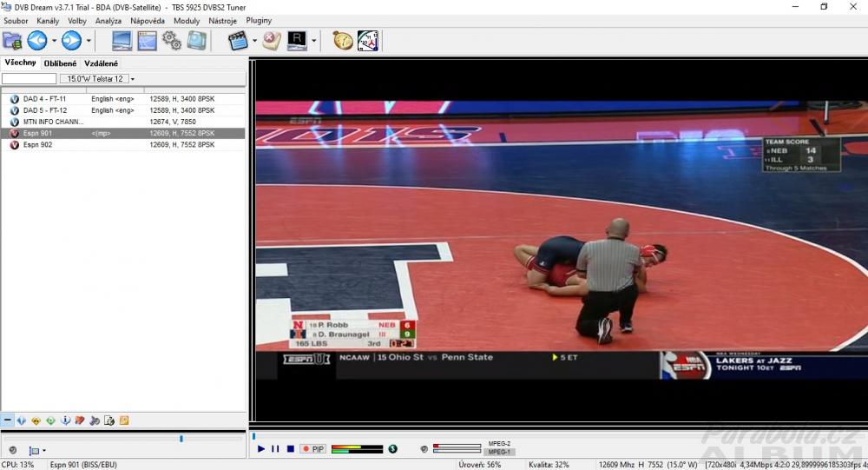The height and width of the screenshot is (470, 868).
Task: Click the audio level meter bars
Action: click(357, 449)
